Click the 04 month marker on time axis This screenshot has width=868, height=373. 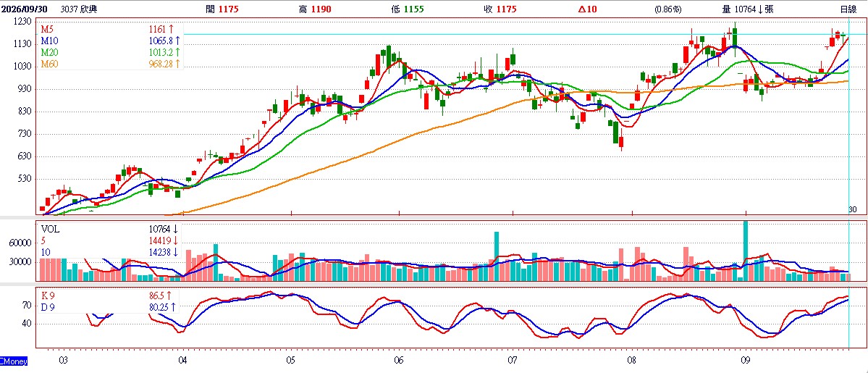coord(183,361)
